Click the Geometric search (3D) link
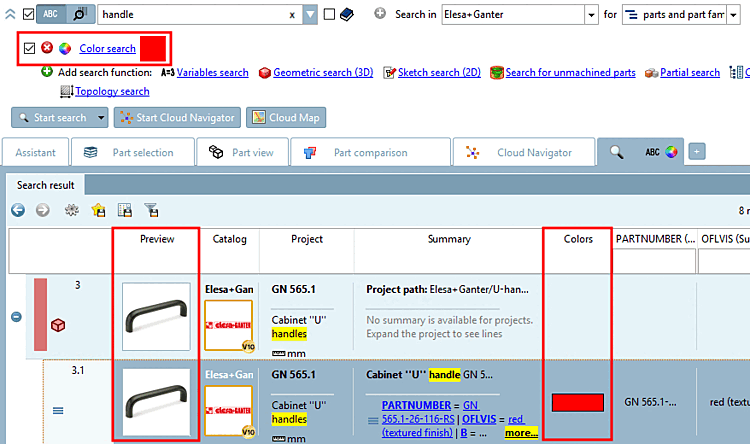 (x=323, y=72)
